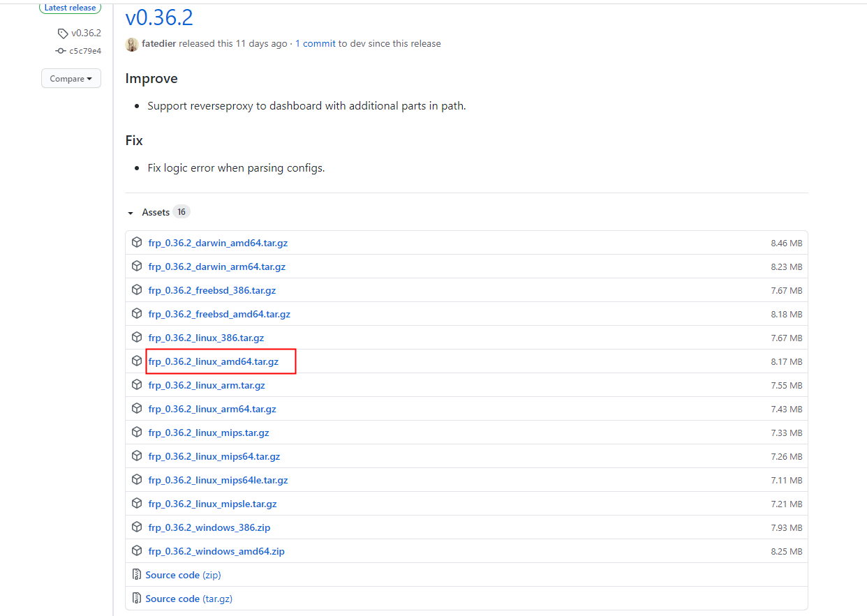Download frp_0.36.2_linux_arm.tar.gz

(207, 386)
